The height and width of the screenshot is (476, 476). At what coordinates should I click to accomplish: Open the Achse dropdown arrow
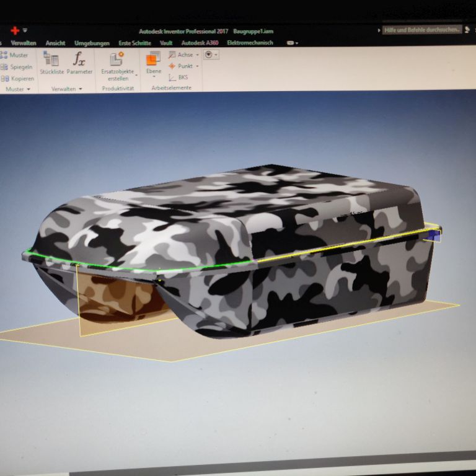click(198, 55)
